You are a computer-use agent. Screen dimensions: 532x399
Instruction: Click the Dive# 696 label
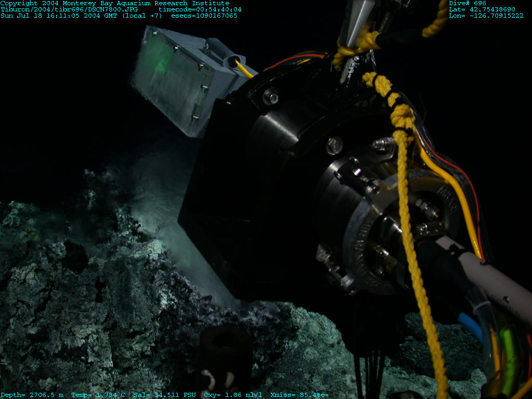tap(467, 3)
